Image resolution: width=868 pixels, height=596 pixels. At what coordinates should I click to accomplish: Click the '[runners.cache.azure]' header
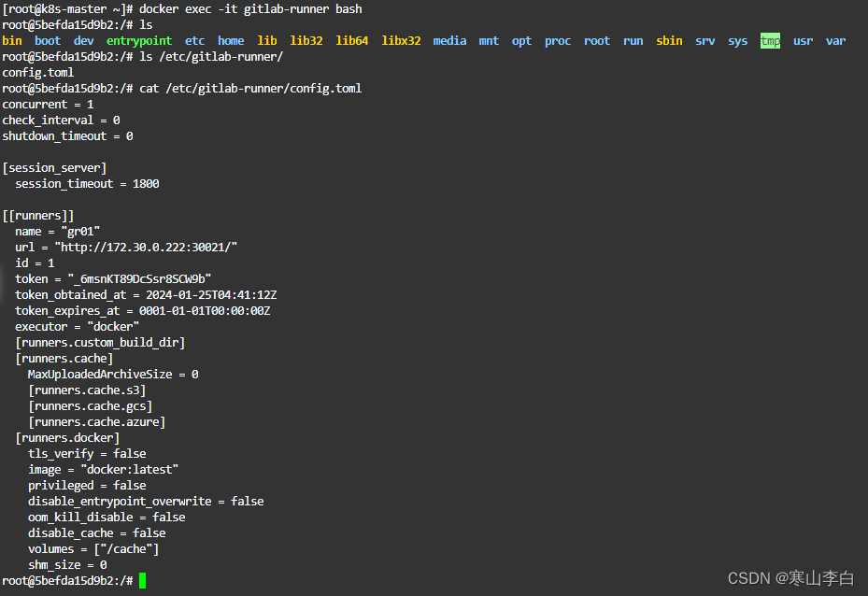[97, 421]
